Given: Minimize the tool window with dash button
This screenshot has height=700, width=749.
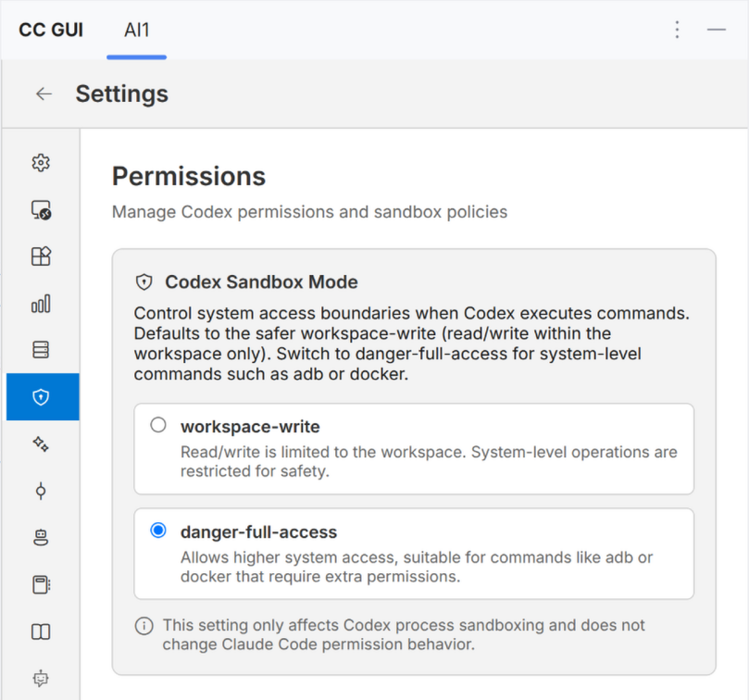Looking at the screenshot, I should pyautogui.click(x=716, y=30).
